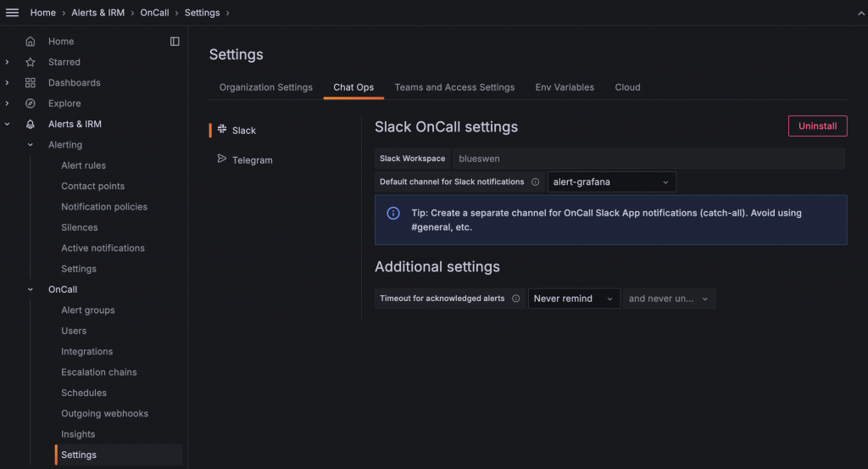The height and width of the screenshot is (469, 868).
Task: Expand the Dashboards section arrow
Action: tap(7, 82)
